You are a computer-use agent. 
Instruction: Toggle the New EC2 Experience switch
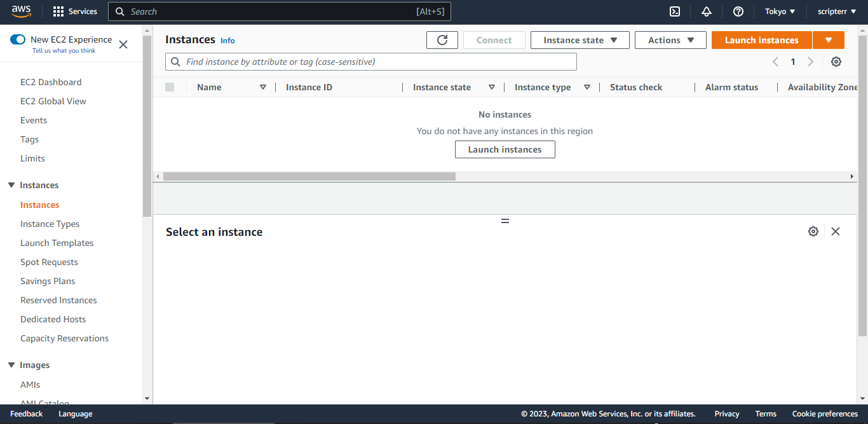(18, 39)
